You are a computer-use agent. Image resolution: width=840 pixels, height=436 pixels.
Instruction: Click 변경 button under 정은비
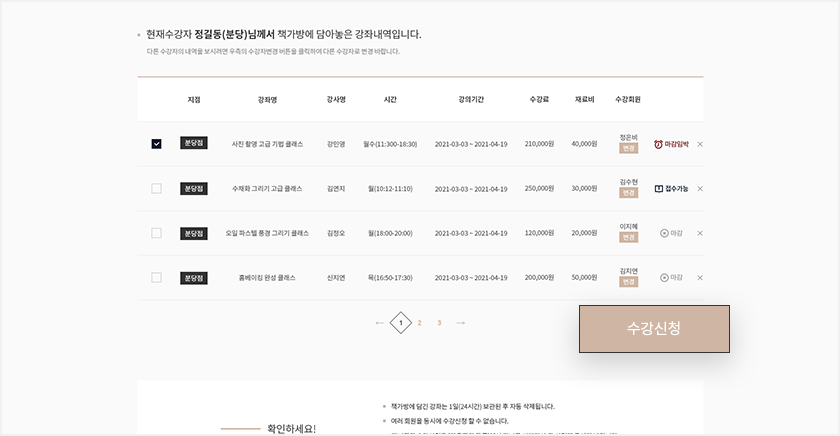[628, 148]
